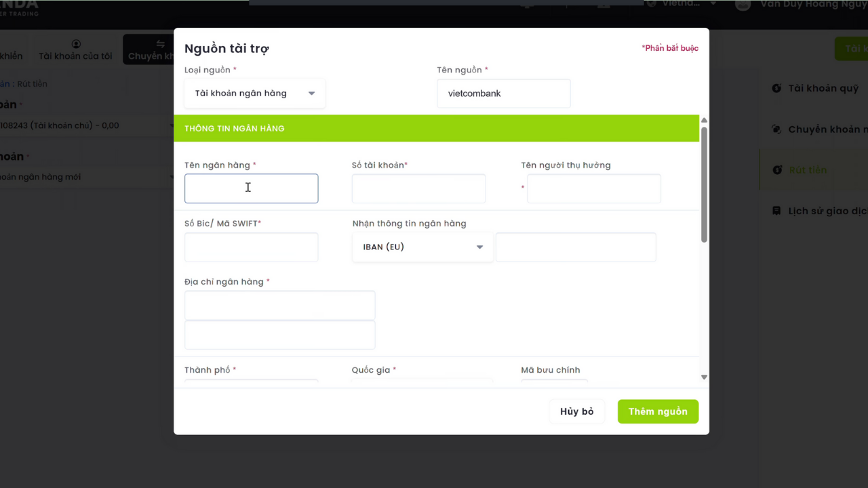This screenshot has width=868, height=488.
Task: Click the Lịch sử giao dịch icon
Action: pos(776,211)
